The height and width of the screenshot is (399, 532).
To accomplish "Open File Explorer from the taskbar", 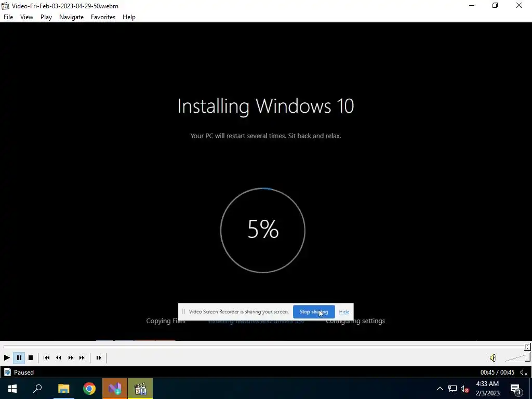I will pos(63,389).
